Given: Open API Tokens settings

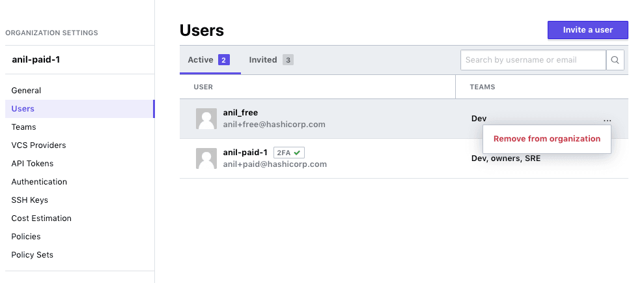Looking at the screenshot, I should (x=33, y=164).
